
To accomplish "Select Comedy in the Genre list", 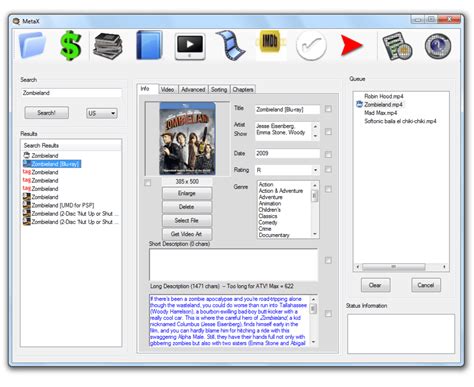I will click(x=268, y=222).
